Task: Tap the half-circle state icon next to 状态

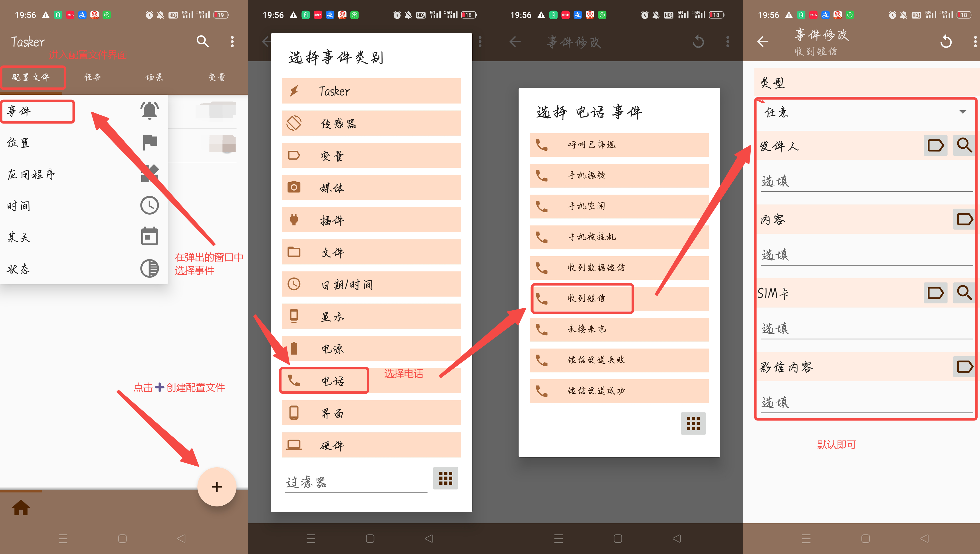Action: click(x=150, y=268)
